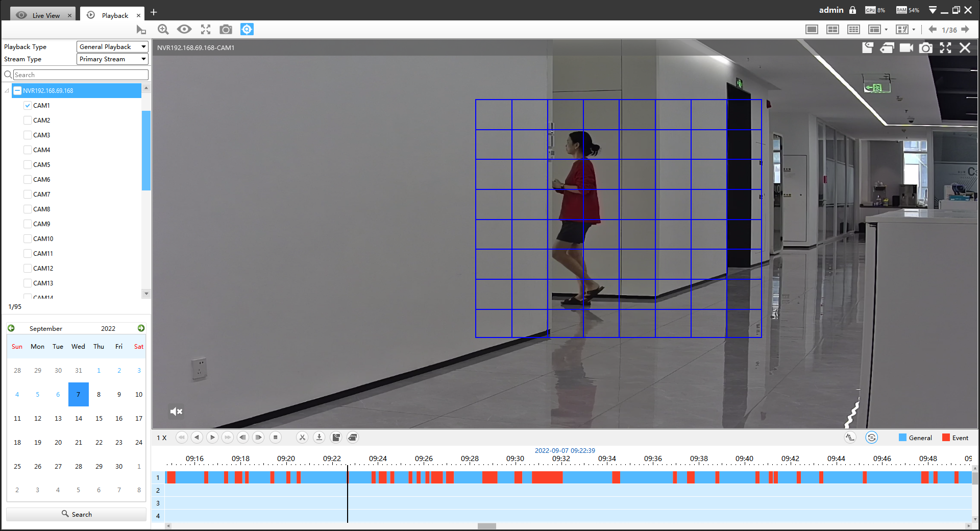Select the nine-window layout
This screenshot has height=531, width=980.
(853, 30)
